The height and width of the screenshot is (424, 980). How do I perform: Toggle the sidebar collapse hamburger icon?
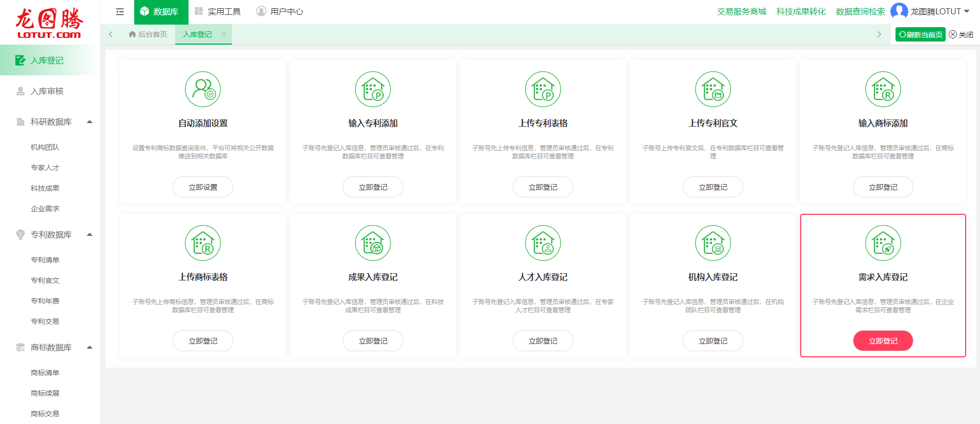120,12
